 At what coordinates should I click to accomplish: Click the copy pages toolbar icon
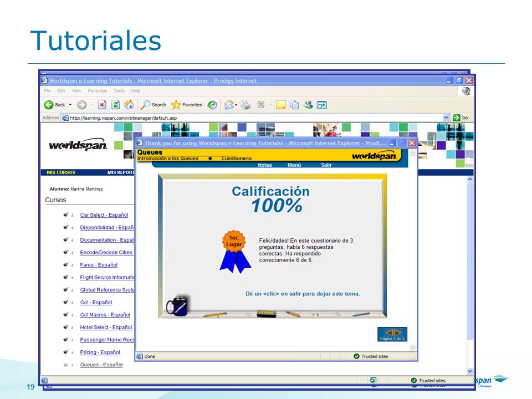click(294, 105)
